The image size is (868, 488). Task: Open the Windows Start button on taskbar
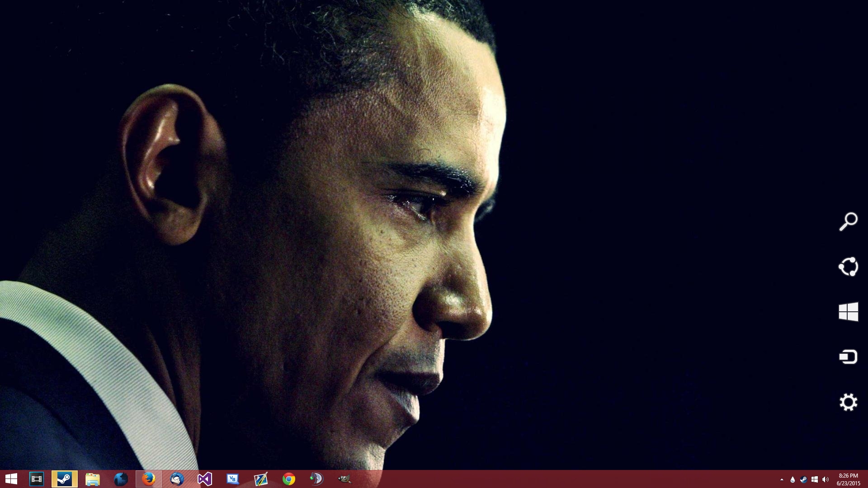coord(11,479)
